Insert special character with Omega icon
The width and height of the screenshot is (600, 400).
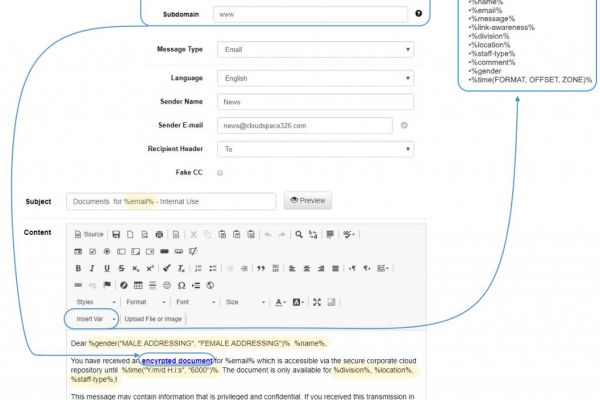click(181, 285)
